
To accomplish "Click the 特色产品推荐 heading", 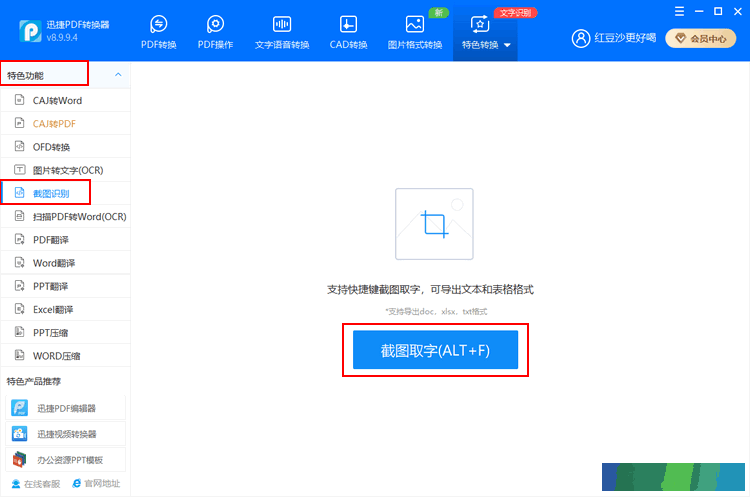I will click(33, 381).
